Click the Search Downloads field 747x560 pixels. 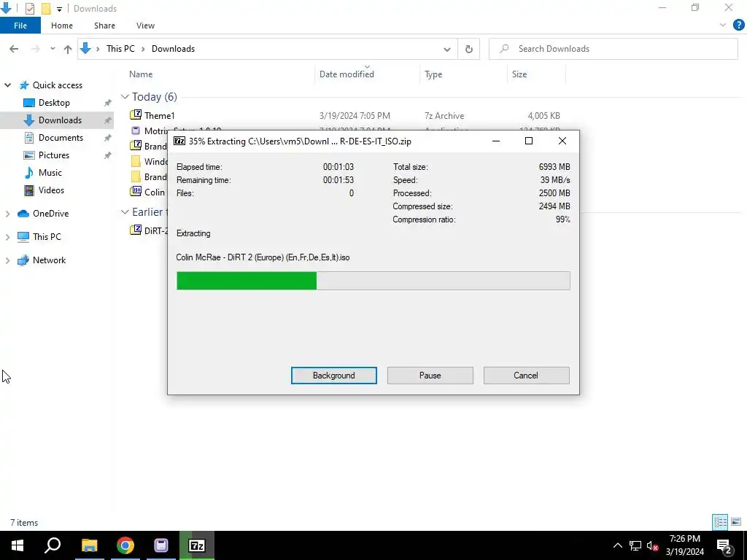point(614,49)
